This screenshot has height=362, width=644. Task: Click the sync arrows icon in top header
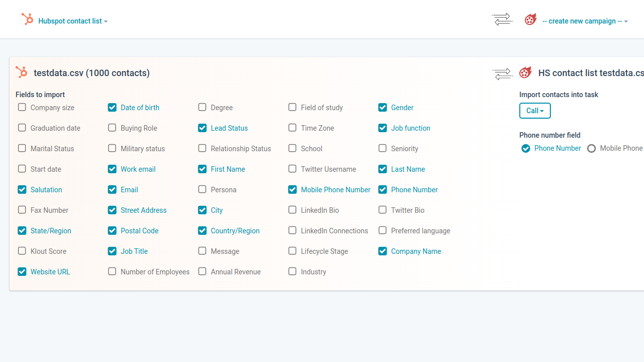(x=502, y=20)
